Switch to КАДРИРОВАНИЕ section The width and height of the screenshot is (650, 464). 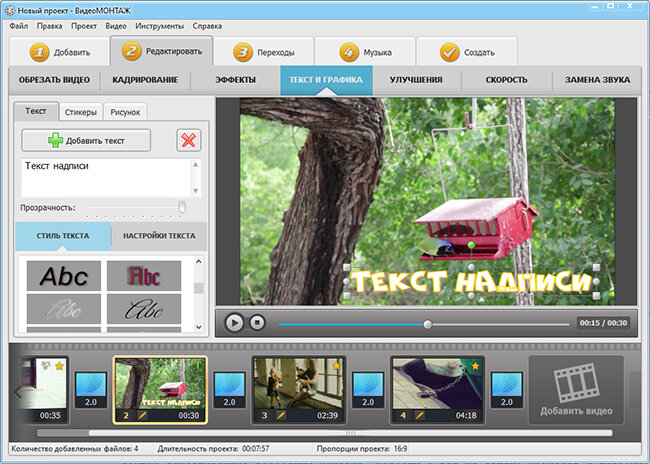pos(145,80)
